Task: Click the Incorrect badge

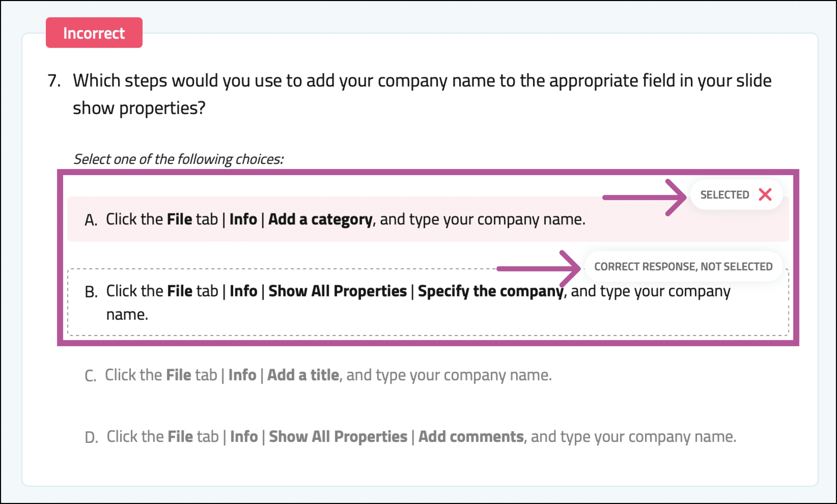Action: pos(94,33)
